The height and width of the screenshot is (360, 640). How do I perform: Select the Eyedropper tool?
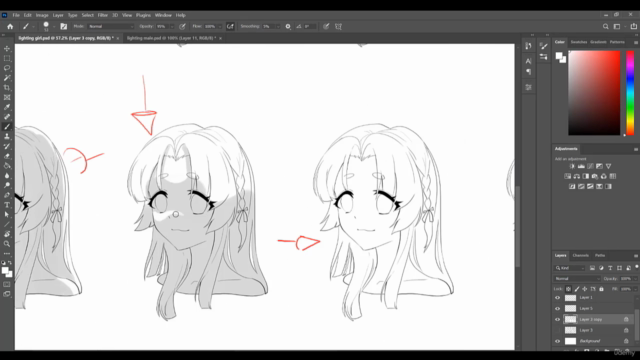(x=7, y=107)
